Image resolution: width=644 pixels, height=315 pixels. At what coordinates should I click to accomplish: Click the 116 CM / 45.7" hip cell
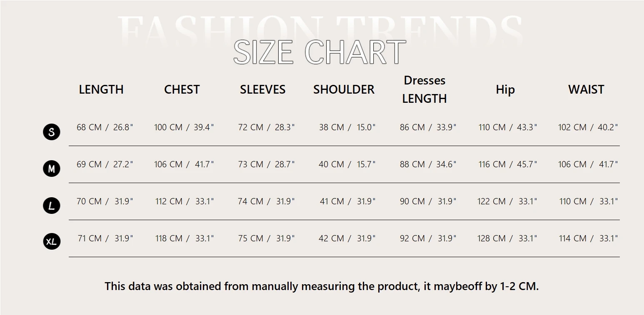[508, 164]
